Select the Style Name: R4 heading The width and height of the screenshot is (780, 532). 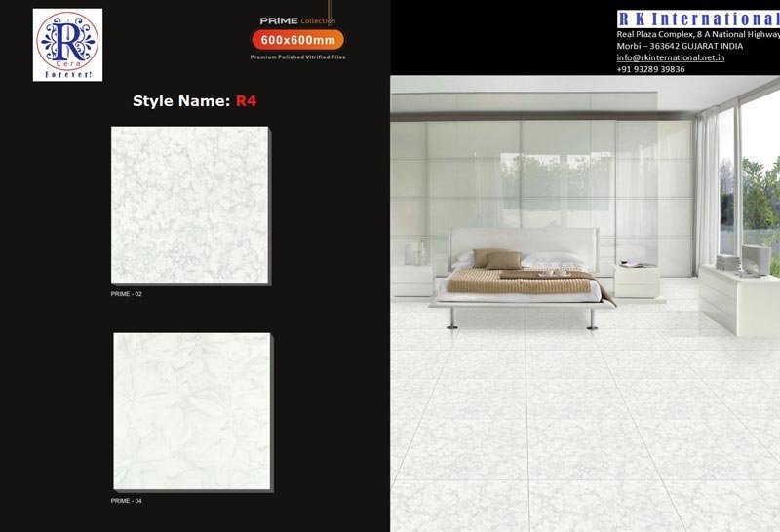(x=194, y=99)
